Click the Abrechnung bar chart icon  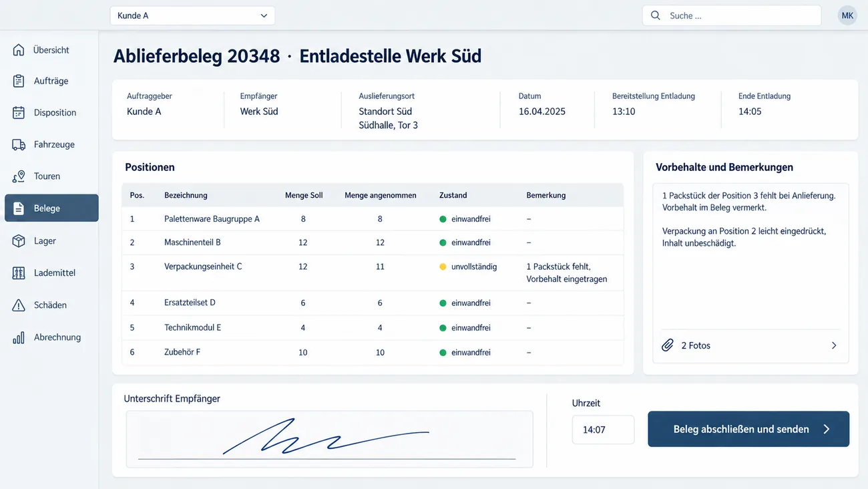click(x=19, y=337)
